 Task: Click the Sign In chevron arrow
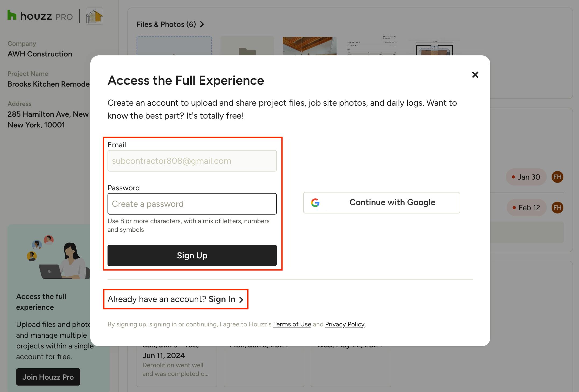tap(241, 300)
